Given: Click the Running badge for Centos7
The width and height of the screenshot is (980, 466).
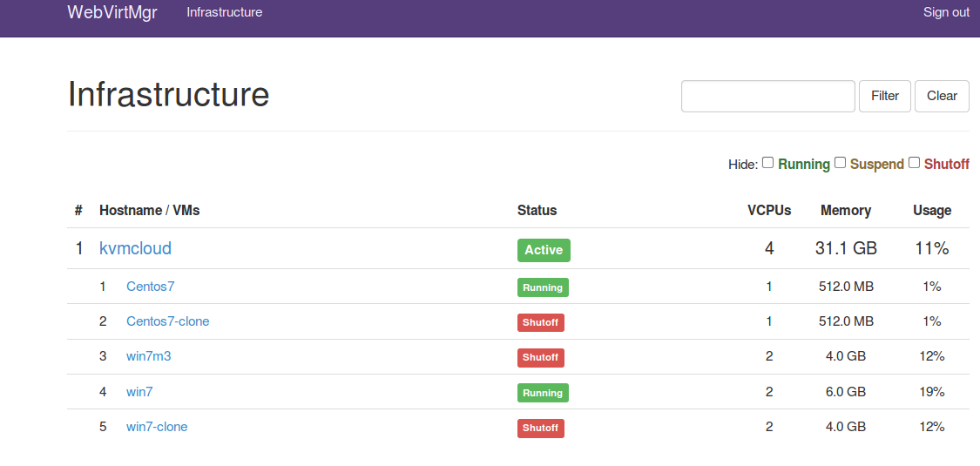Looking at the screenshot, I should pos(543,287).
